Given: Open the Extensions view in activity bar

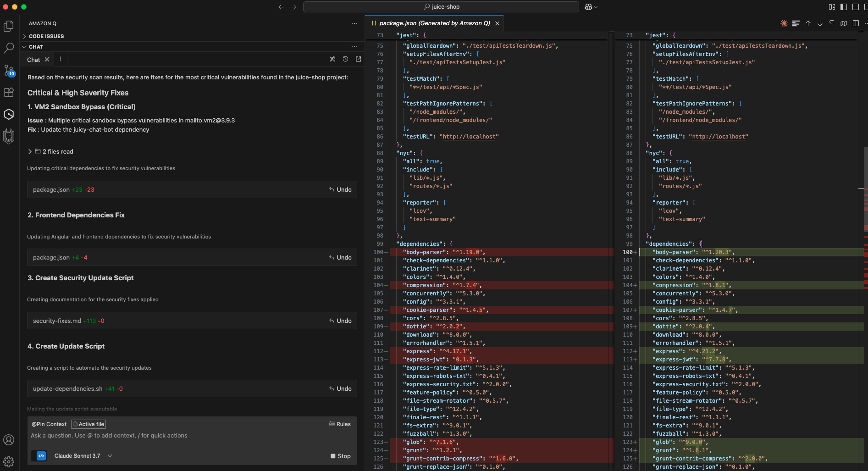Looking at the screenshot, I should [9, 92].
